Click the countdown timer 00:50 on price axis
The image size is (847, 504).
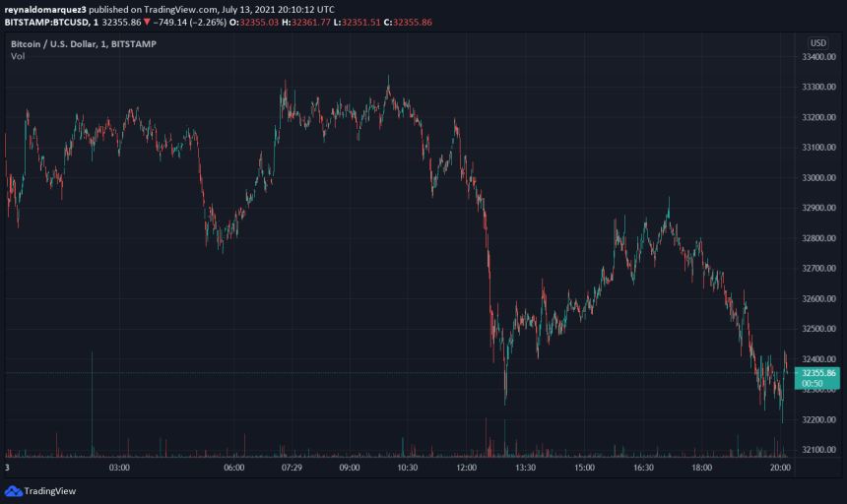(x=813, y=385)
